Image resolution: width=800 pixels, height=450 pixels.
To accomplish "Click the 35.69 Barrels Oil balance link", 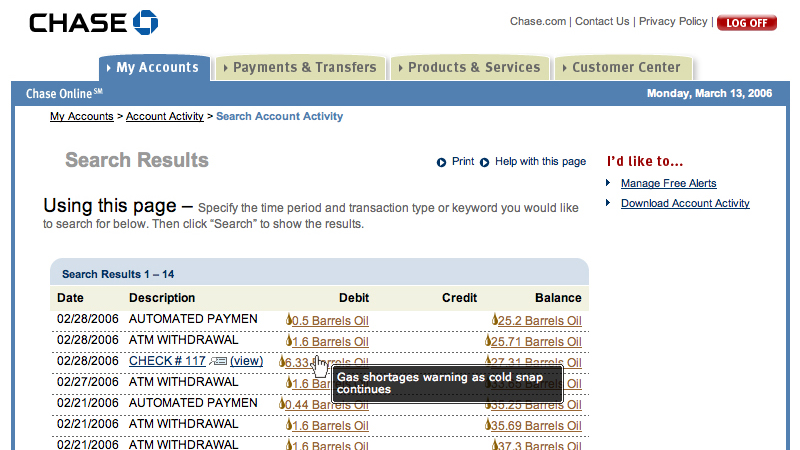I will coord(536,426).
